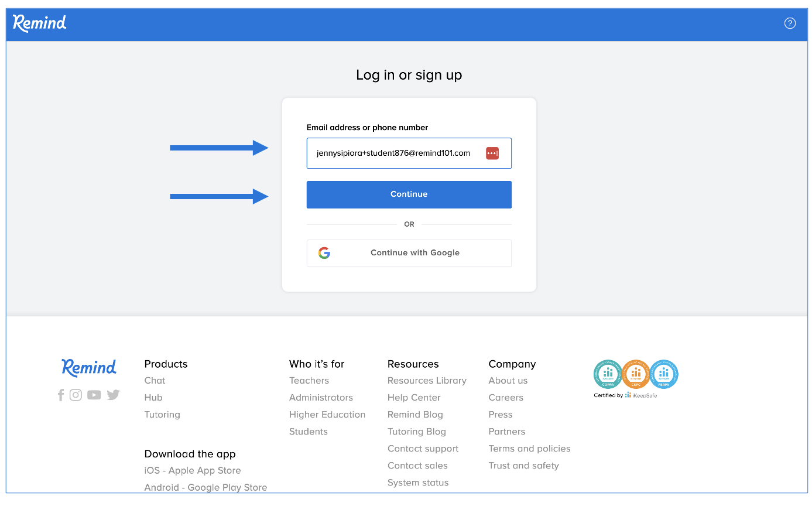Sign in using Continue with Google
Viewport: 812px width, 506px height.
tap(409, 253)
